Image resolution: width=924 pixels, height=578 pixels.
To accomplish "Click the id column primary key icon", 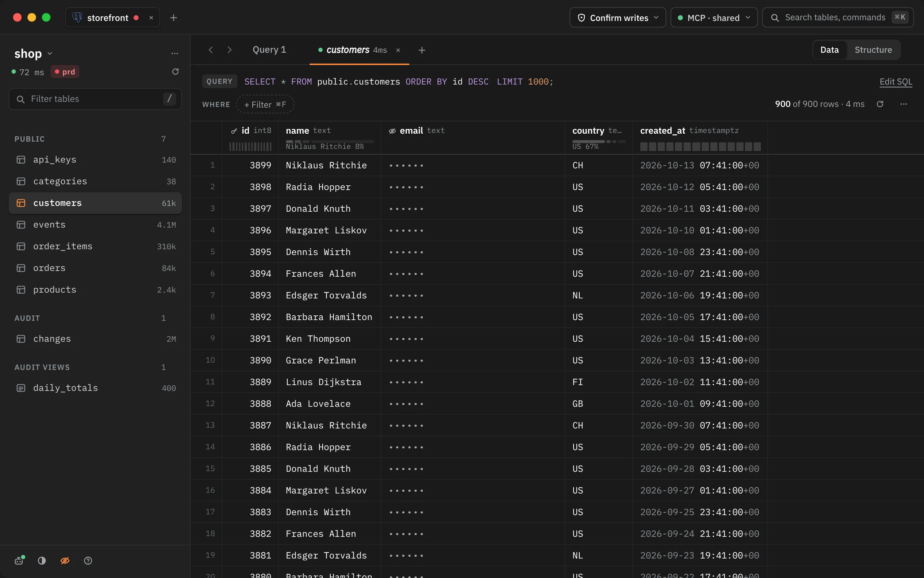I will point(234,131).
